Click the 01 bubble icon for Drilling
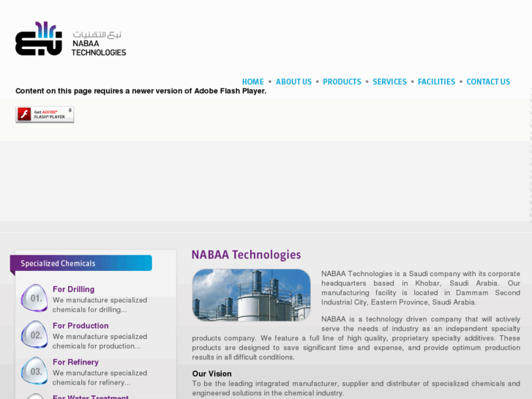 tap(34, 298)
